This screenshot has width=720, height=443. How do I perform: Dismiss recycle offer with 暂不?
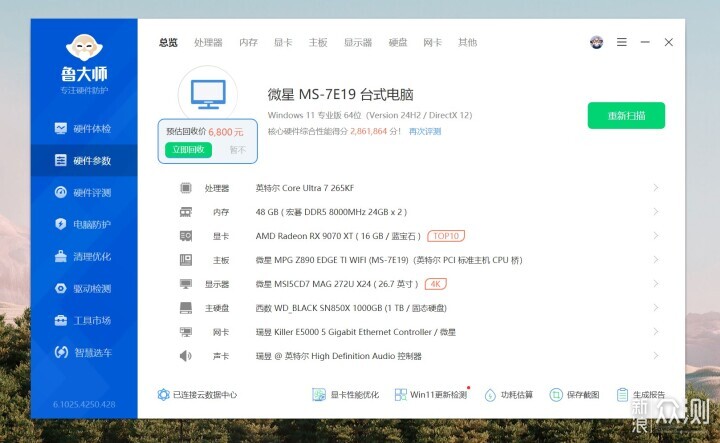pos(237,150)
